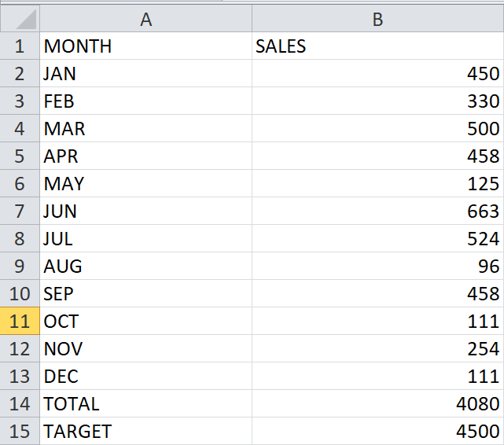The image size is (504, 445).
Task: Click the SALES header cell
Action: pos(377,46)
